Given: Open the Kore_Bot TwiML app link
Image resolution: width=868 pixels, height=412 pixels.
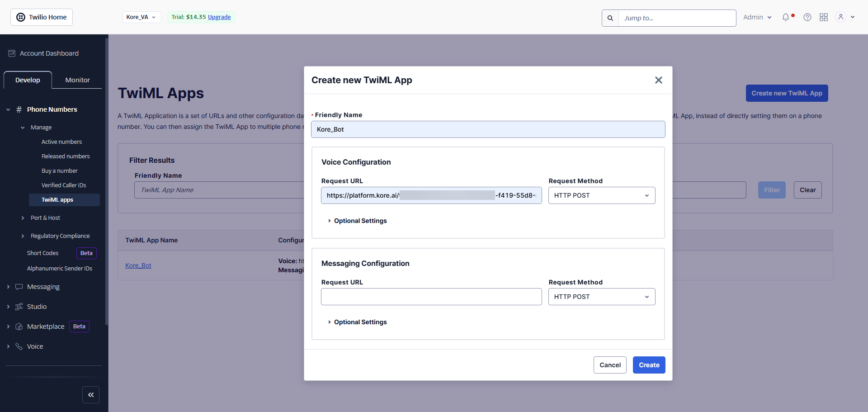Looking at the screenshot, I should 138,265.
